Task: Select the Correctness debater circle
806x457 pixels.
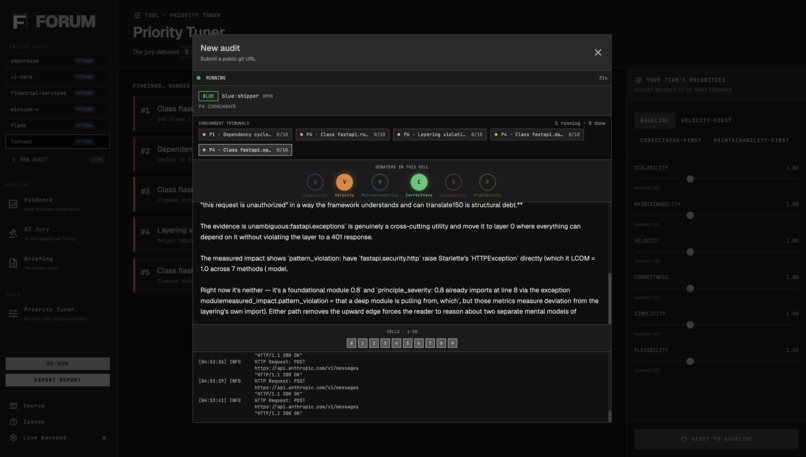Action: (x=419, y=182)
